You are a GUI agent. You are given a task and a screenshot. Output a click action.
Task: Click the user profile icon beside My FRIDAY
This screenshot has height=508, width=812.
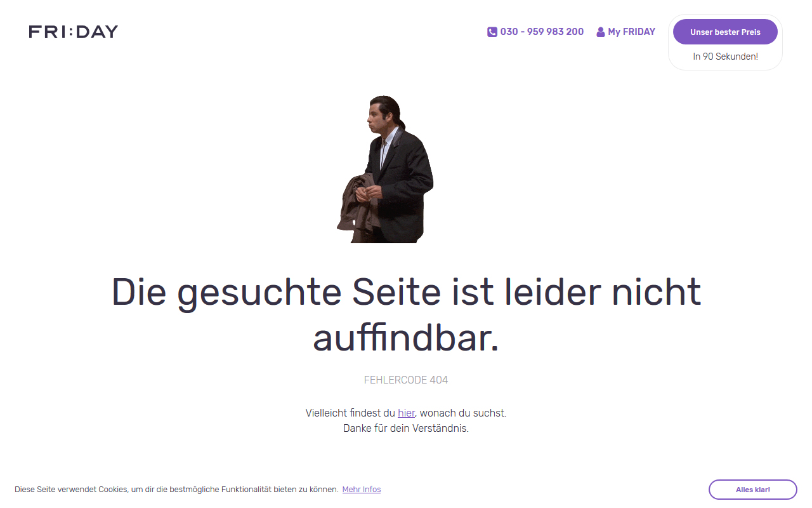[601, 32]
